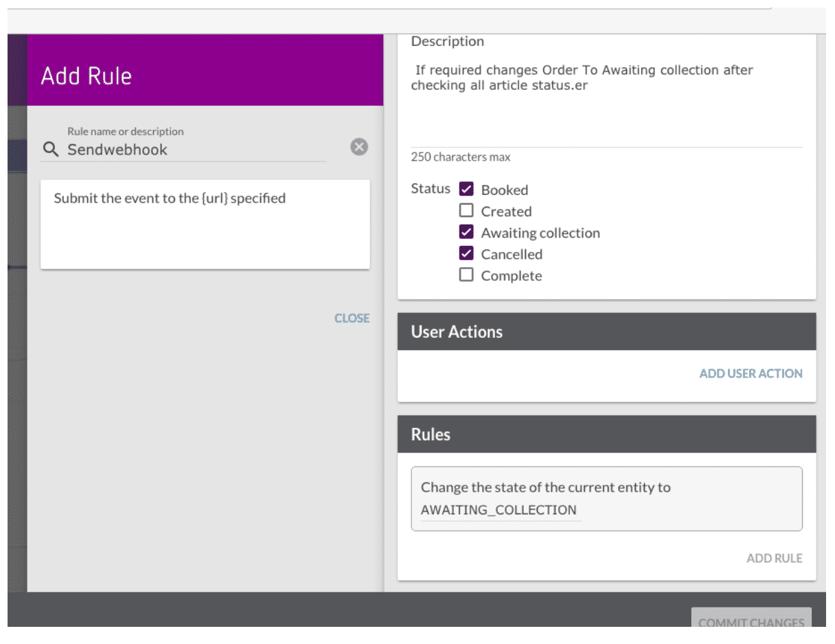Uncheck the Awaiting collection checkbox

466,233
